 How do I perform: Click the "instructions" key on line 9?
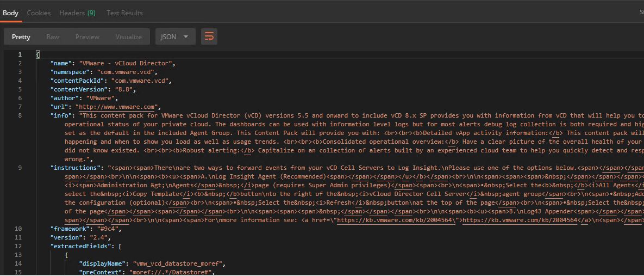(75, 168)
